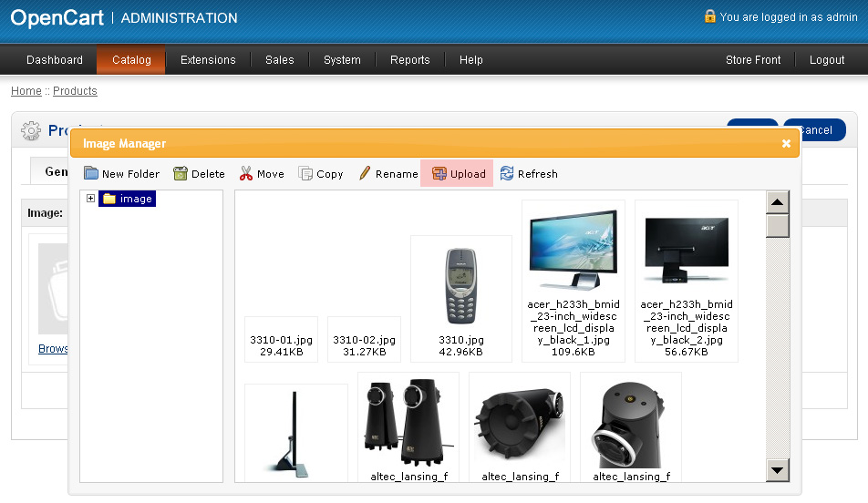Select the image folder in the tree
Viewport: 868px width, 503px height.
[135, 199]
